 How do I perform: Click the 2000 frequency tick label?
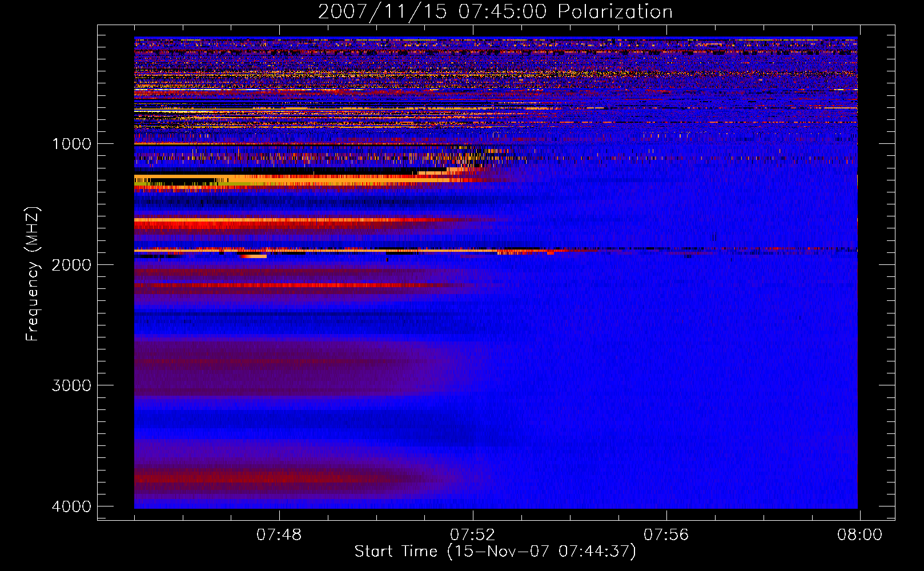click(71, 265)
